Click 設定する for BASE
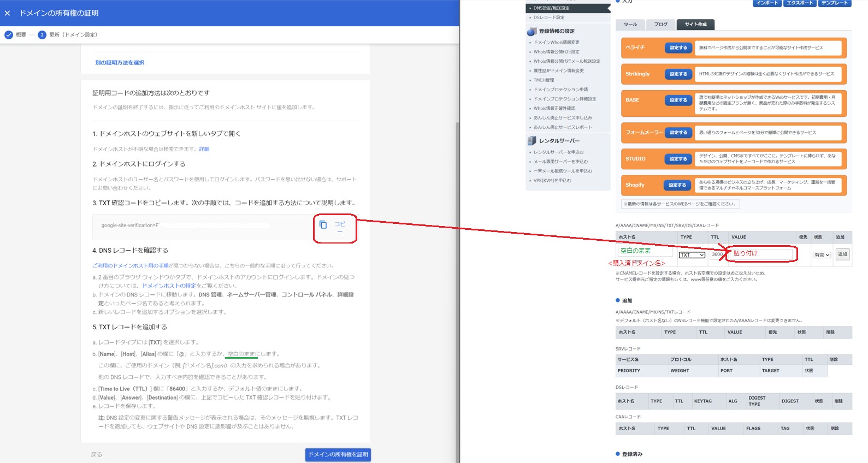This screenshot has width=868, height=463. coord(678,100)
